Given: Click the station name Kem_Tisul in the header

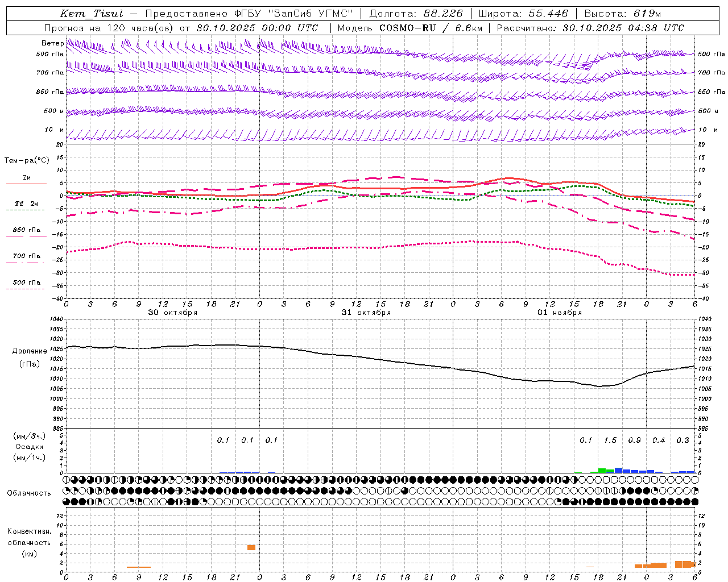Looking at the screenshot, I should tap(91, 14).
